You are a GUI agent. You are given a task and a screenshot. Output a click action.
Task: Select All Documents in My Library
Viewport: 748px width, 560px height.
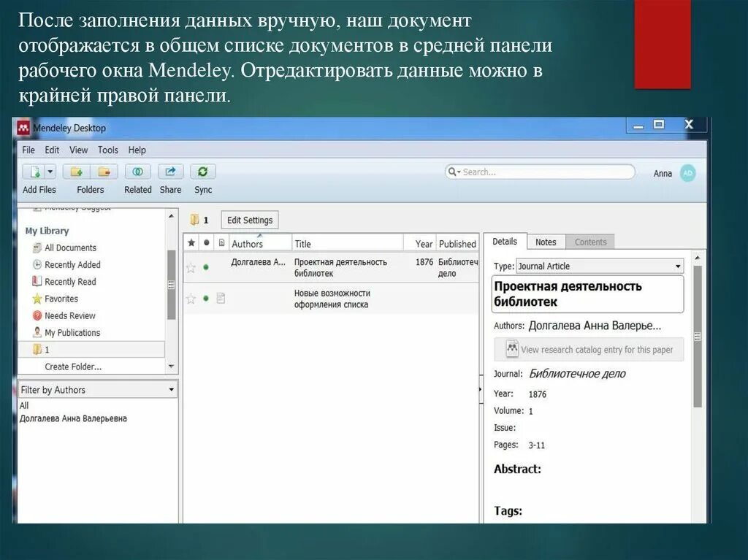(70, 248)
